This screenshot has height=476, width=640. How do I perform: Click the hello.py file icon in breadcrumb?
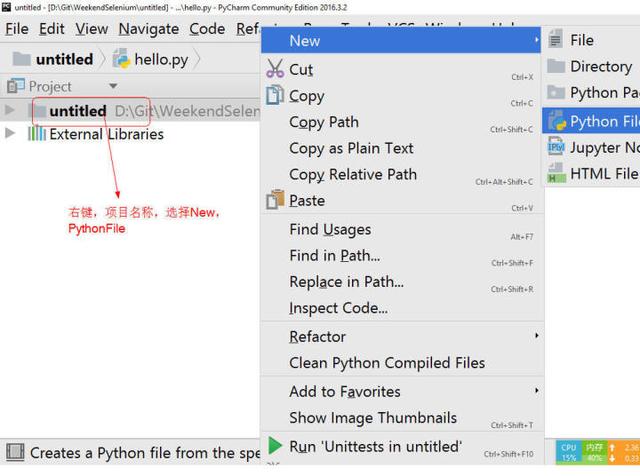click(122, 59)
